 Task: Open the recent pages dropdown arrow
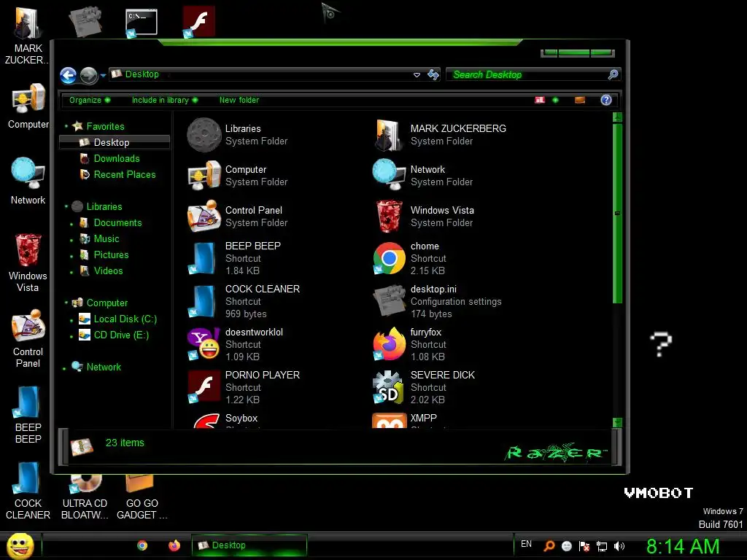pyautogui.click(x=103, y=75)
